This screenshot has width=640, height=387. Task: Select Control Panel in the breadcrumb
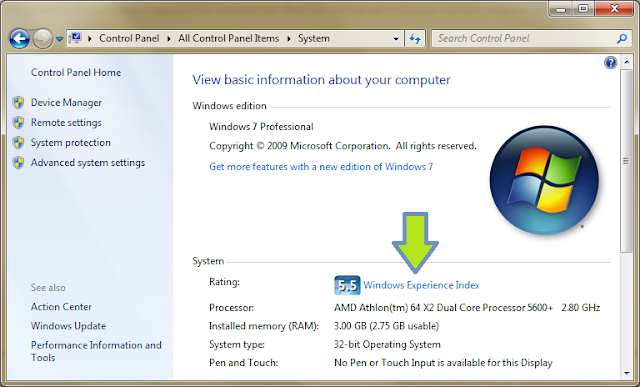pos(129,38)
